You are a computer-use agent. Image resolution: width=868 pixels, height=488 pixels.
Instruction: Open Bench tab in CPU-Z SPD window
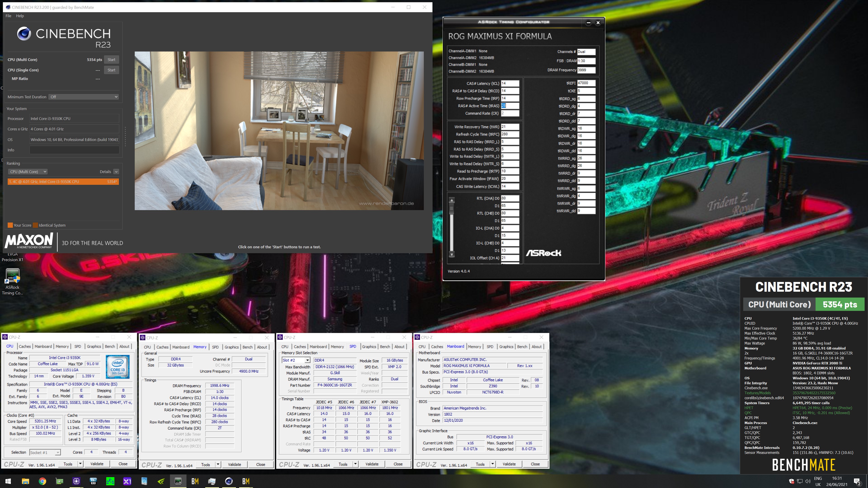pos(385,347)
